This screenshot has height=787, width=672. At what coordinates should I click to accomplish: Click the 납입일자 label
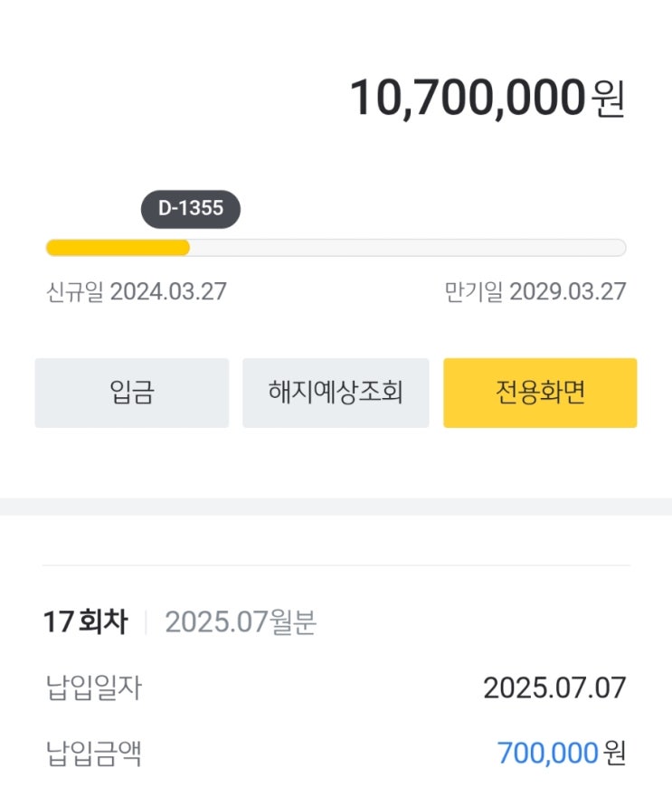[x=93, y=688]
